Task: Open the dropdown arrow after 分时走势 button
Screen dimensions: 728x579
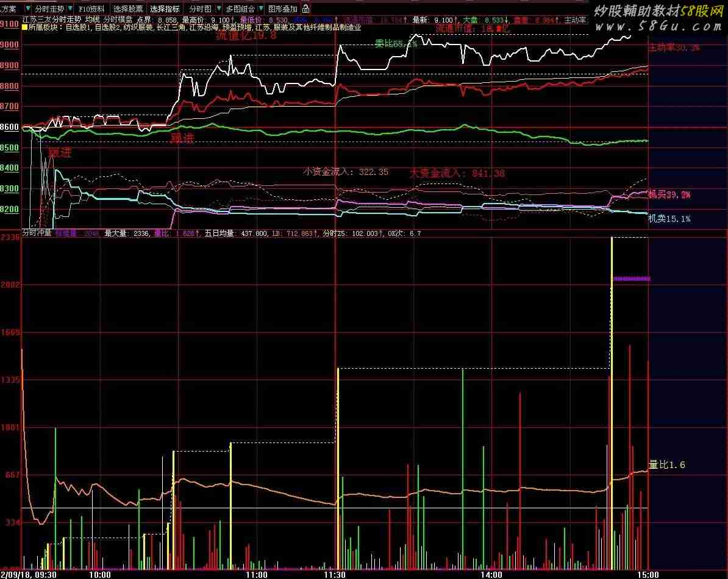Action: [x=70, y=9]
